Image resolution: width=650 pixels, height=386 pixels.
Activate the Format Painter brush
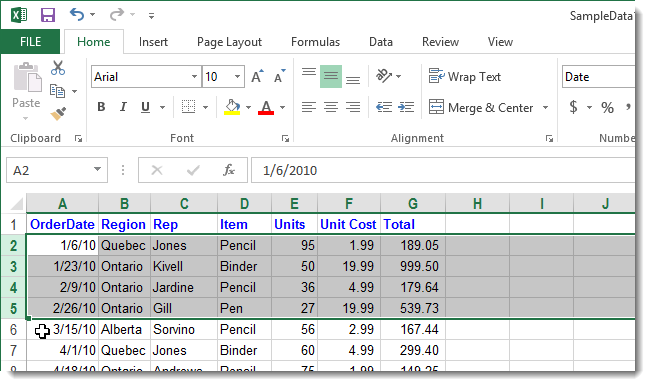[x=58, y=114]
